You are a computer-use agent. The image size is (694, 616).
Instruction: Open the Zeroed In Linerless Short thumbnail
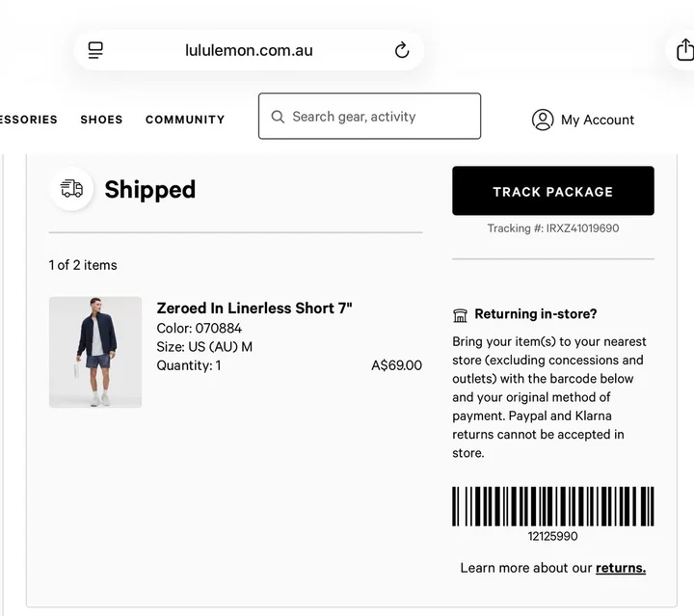point(95,352)
